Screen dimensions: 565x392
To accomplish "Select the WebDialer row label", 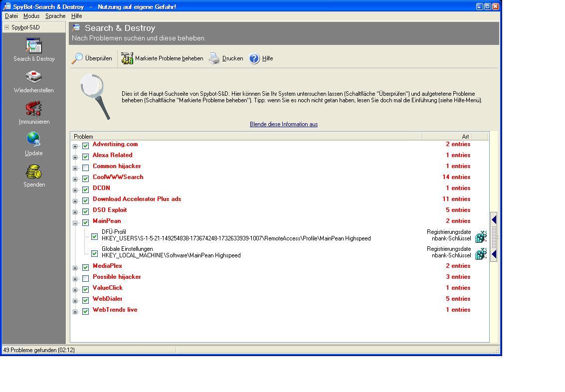I will [107, 298].
